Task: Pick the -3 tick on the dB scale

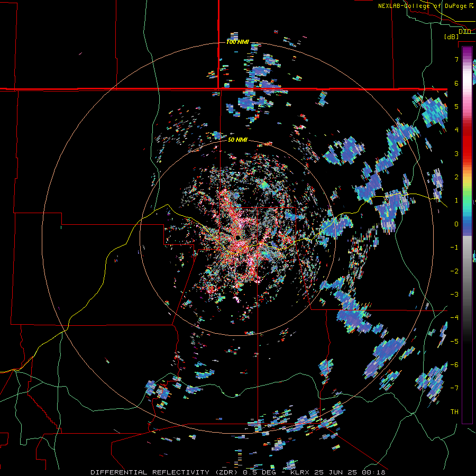Action: 454,294
